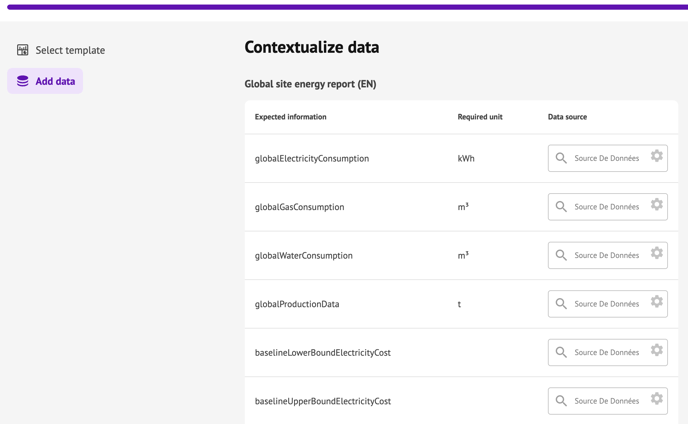
Task: Focus data source field for baselineLowerBoundElectricityCost
Action: pyautogui.click(x=606, y=352)
